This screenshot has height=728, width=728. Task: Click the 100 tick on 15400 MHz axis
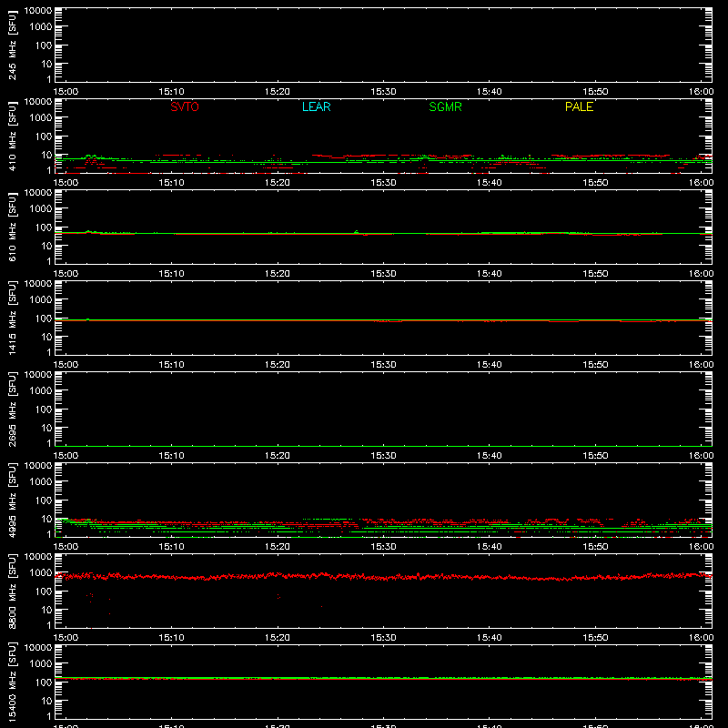click(x=43, y=682)
